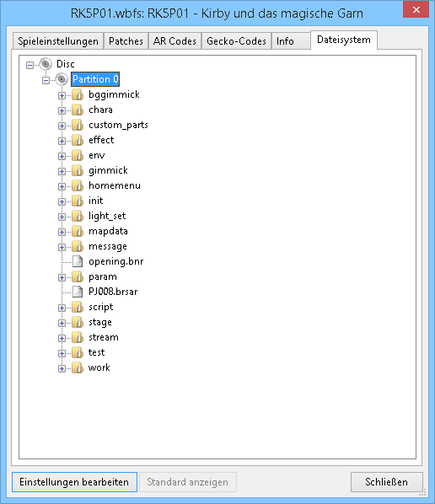Collapse the Disc root node
The image size is (435, 504).
coord(30,65)
